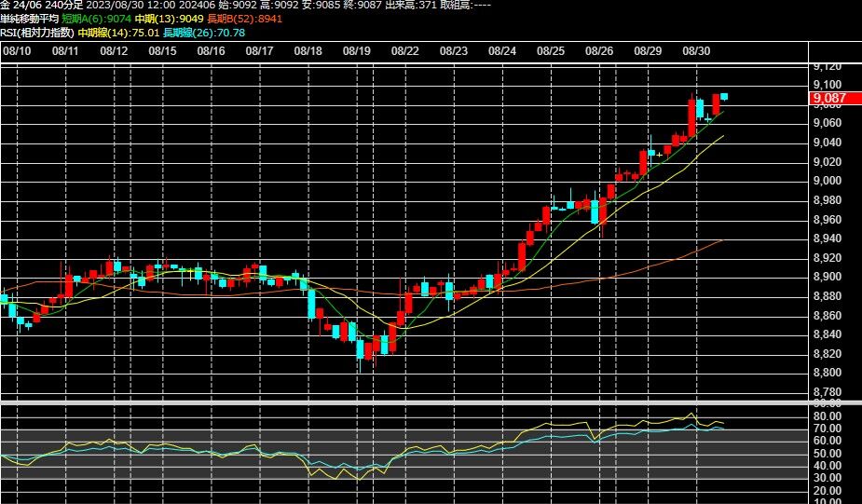This screenshot has width=862, height=504.
Task: Click the RSI 60.00 axis label
Action: (x=828, y=441)
